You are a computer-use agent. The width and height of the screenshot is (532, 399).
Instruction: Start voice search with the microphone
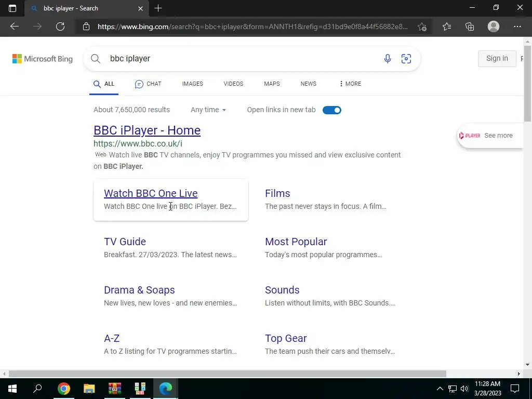388,59
